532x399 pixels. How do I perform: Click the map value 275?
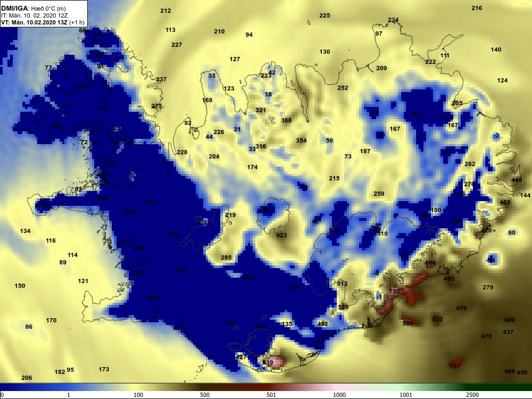156,106
